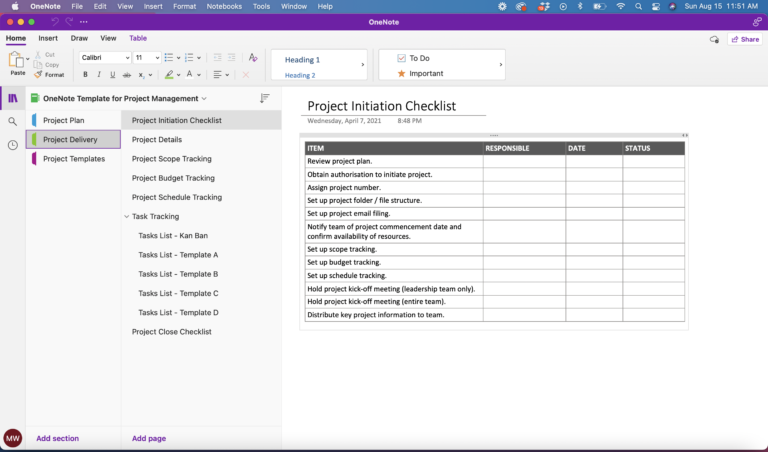The height and width of the screenshot is (452, 768).
Task: Open the Project Budget Tracking page
Action: pyautogui.click(x=172, y=178)
